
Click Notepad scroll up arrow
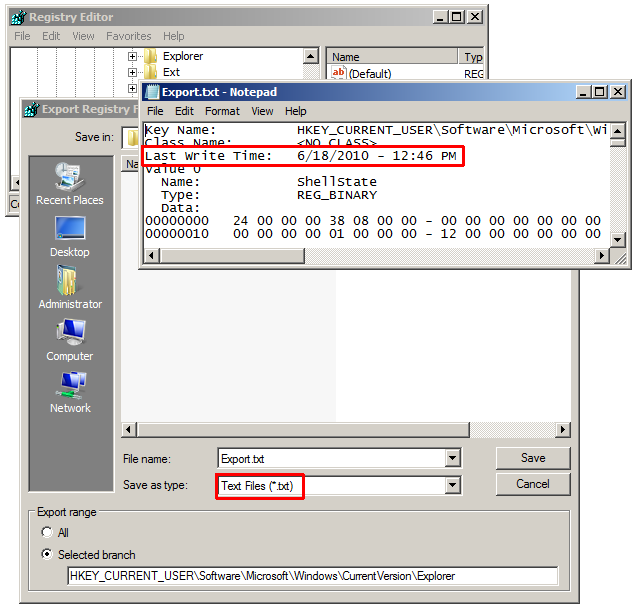point(617,131)
